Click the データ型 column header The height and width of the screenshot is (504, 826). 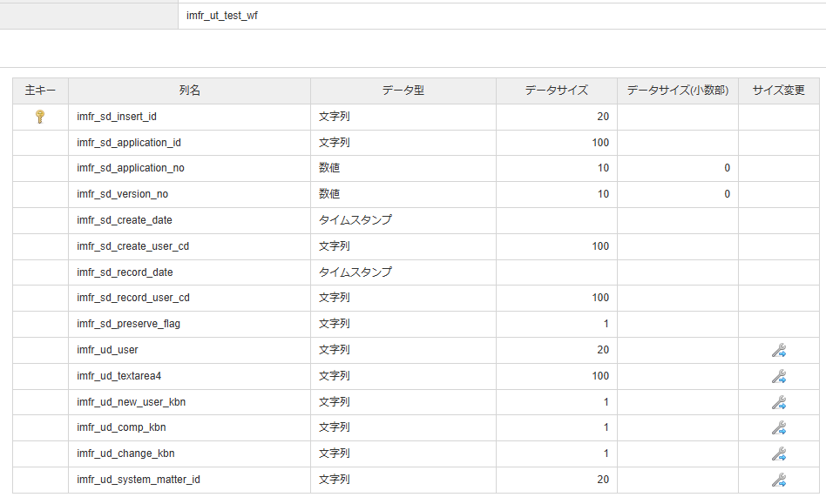coord(403,91)
